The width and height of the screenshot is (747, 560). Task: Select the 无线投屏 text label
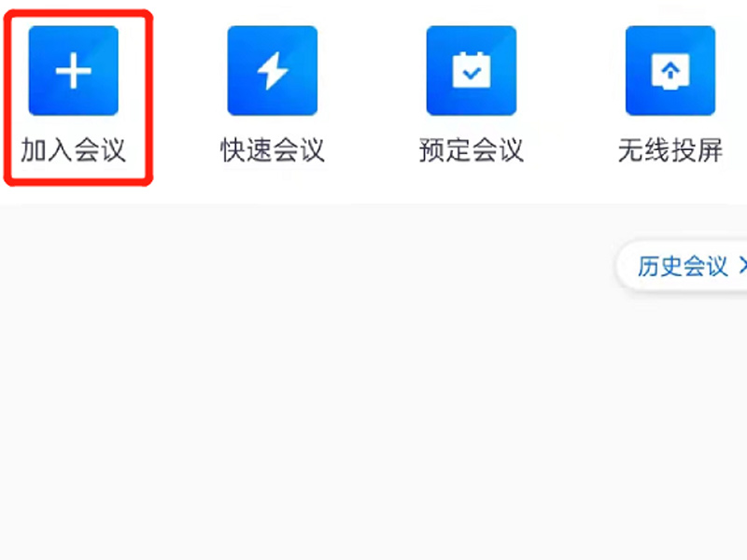[x=670, y=150]
